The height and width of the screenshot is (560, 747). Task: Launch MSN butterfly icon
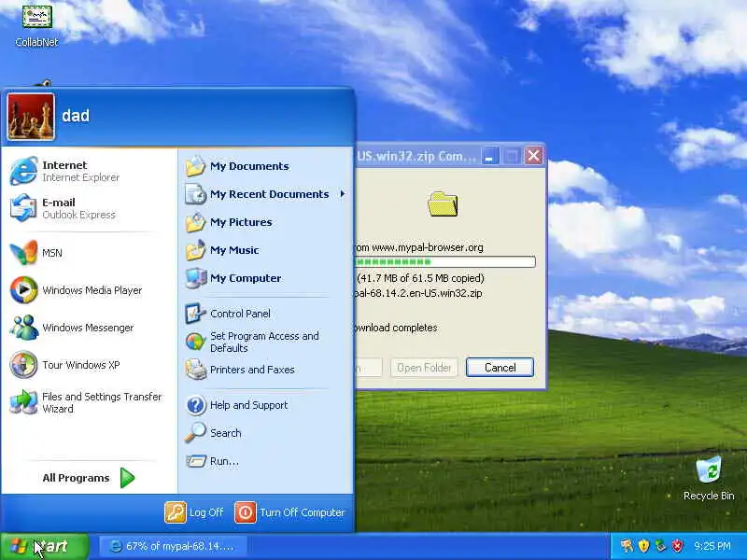pos(23,252)
